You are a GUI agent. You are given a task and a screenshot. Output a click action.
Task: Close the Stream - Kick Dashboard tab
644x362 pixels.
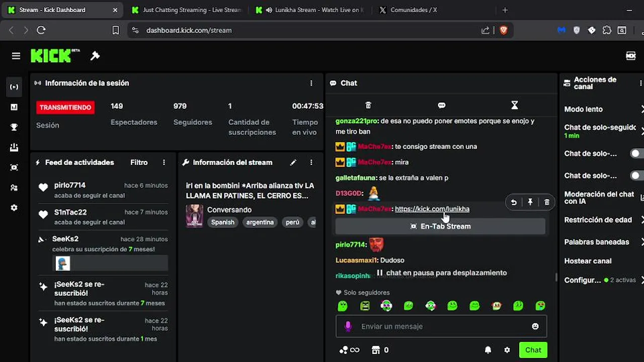[x=115, y=10]
